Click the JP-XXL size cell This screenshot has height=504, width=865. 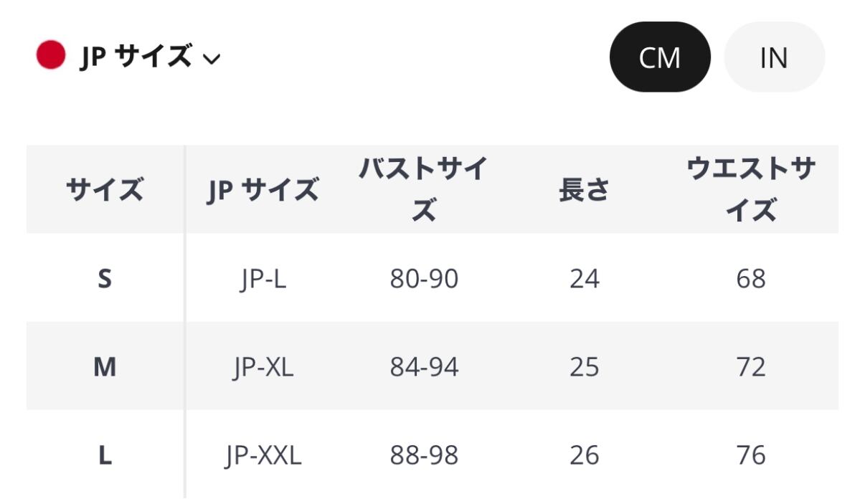[x=263, y=455]
